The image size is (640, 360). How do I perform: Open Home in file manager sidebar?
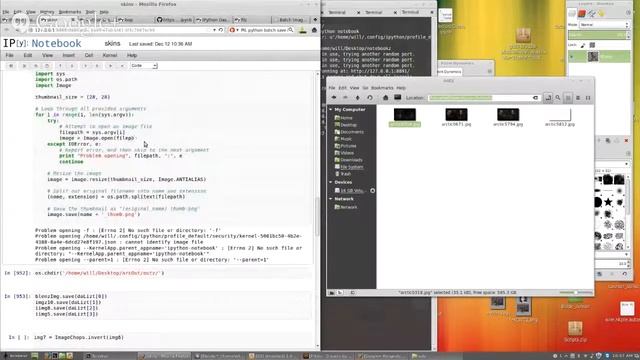point(344,118)
